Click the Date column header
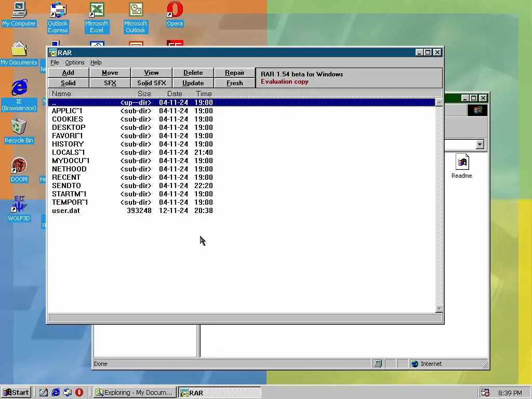 tap(175, 94)
